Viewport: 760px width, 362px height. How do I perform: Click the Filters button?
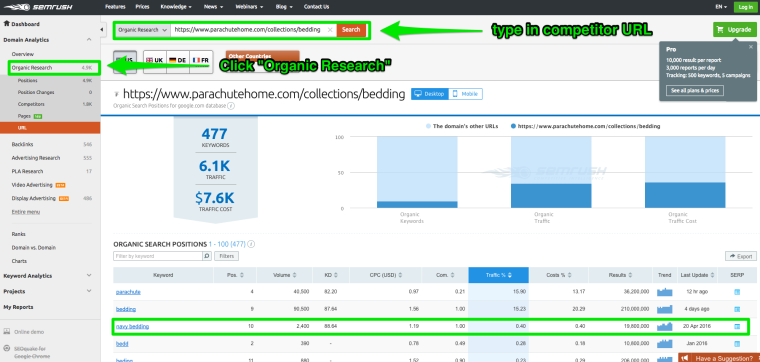point(227,256)
